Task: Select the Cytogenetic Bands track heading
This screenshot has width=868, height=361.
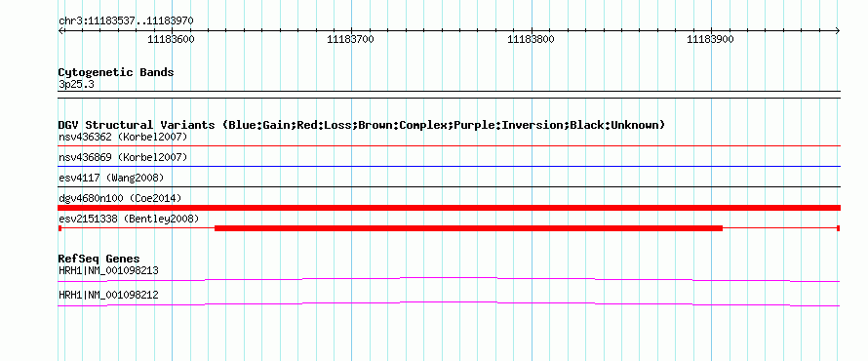Action: (x=116, y=72)
